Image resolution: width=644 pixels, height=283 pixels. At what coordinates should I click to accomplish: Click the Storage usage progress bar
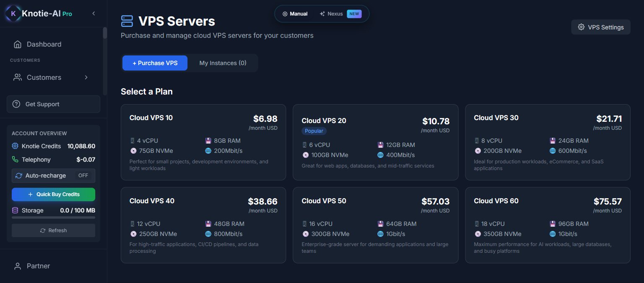pos(53,217)
